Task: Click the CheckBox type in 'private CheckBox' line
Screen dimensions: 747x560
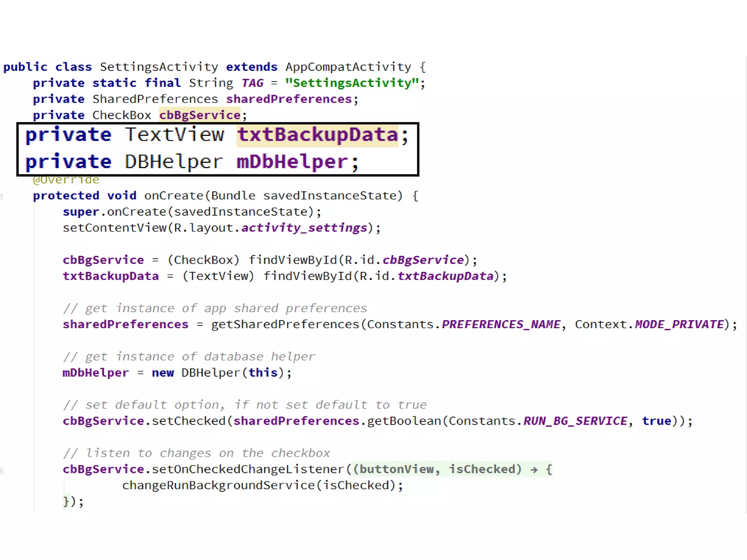Action: click(x=121, y=115)
